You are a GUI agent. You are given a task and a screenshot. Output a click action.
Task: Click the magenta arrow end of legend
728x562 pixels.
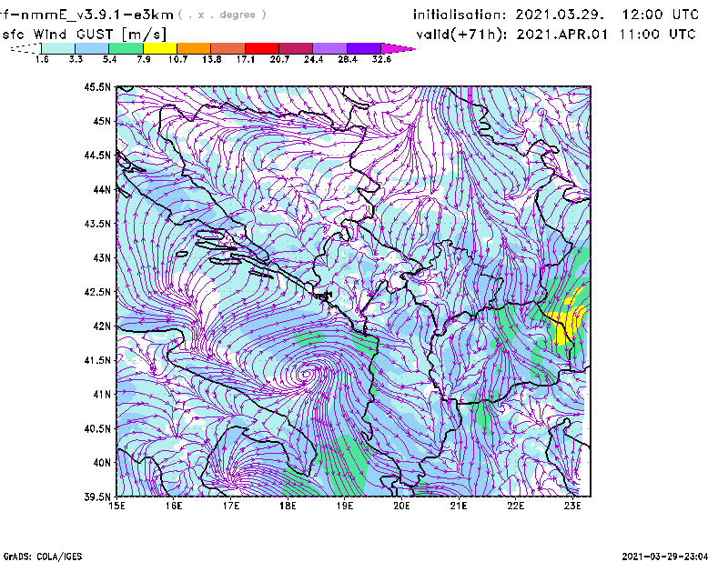click(398, 48)
